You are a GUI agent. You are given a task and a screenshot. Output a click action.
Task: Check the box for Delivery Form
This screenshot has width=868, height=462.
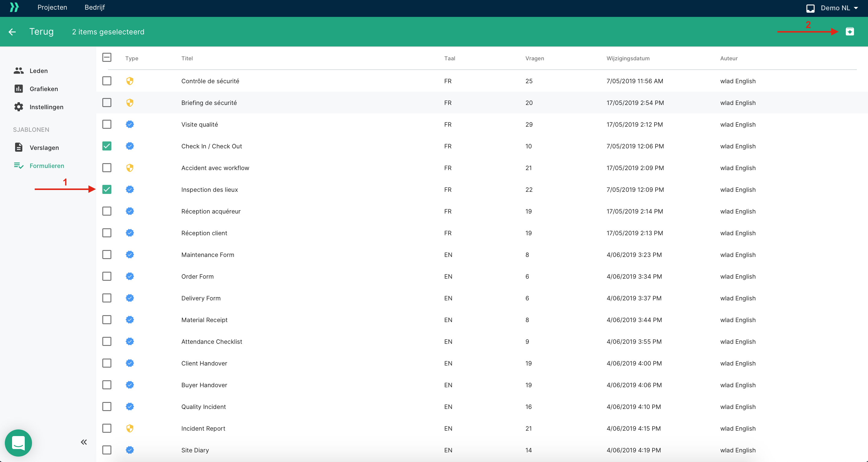coord(107,298)
